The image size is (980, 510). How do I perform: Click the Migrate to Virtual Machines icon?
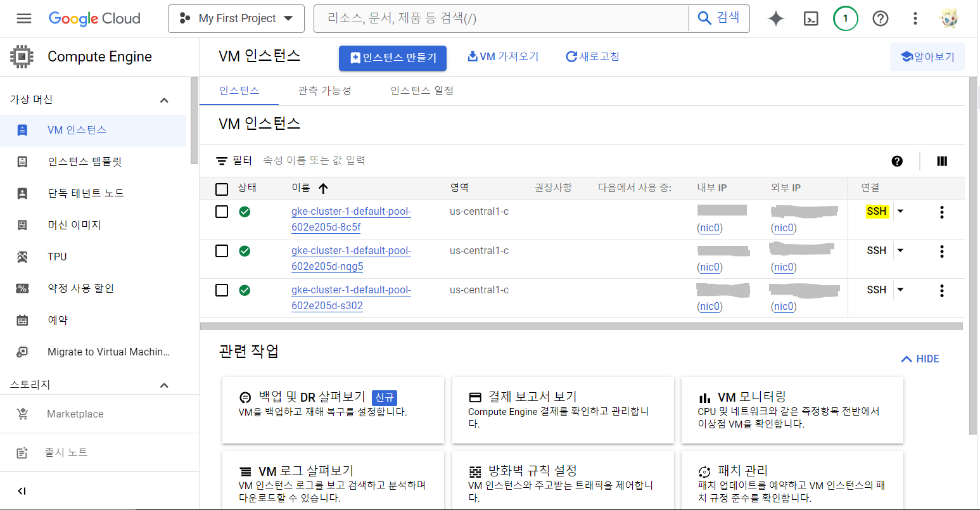[22, 352]
